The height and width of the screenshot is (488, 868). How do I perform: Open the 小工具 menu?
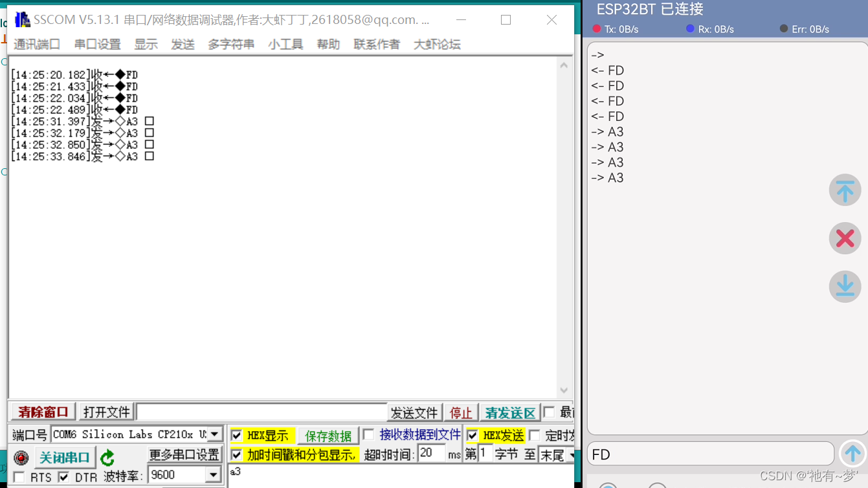(285, 44)
